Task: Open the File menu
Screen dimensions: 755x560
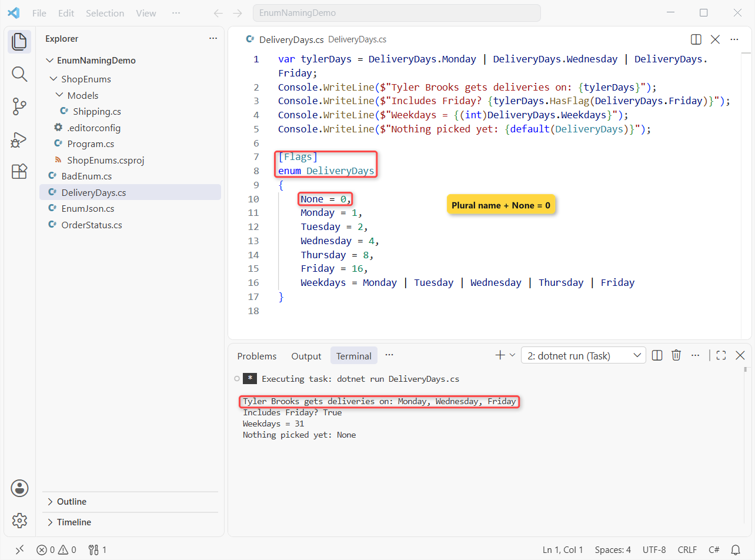Action: [39, 13]
